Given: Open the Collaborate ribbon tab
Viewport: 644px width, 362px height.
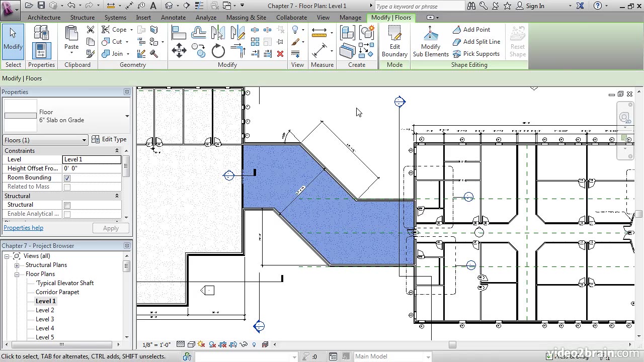Looking at the screenshot, I should (291, 18).
